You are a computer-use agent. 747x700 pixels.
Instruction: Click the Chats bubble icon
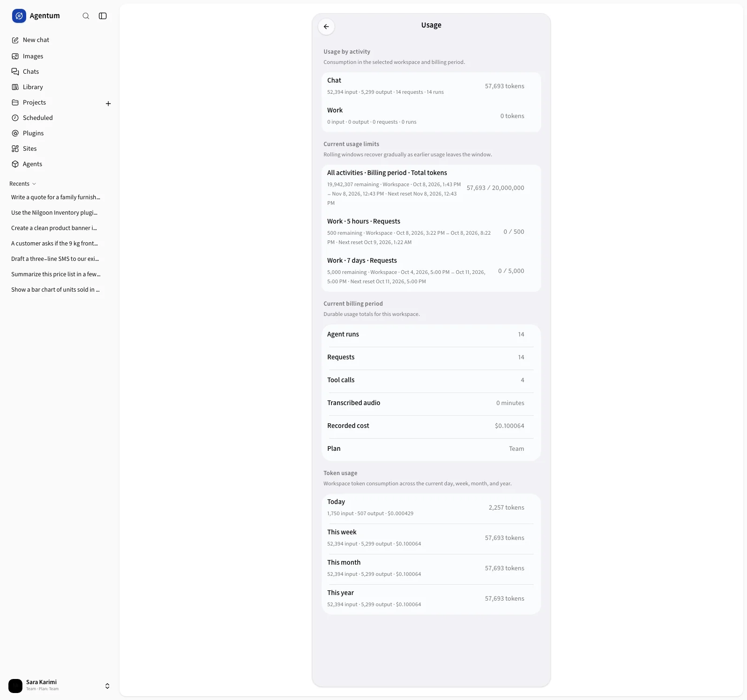15,71
